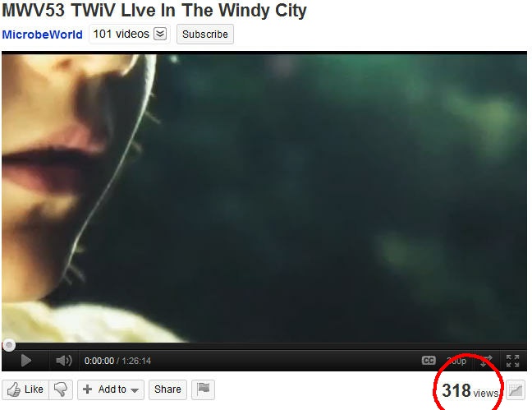Like the video with the thumbs up
Viewport: 532px width, 410px height.
coord(25,389)
